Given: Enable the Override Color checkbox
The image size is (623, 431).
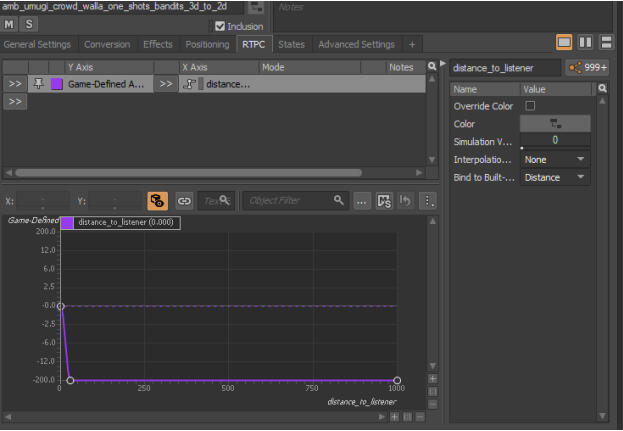Looking at the screenshot, I should click(x=530, y=106).
